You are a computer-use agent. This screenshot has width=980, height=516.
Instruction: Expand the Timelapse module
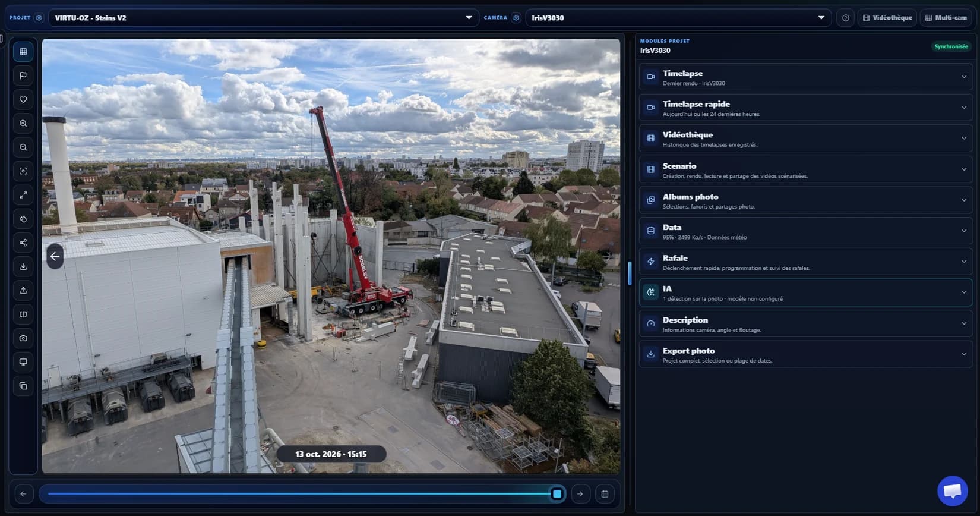[805, 77]
